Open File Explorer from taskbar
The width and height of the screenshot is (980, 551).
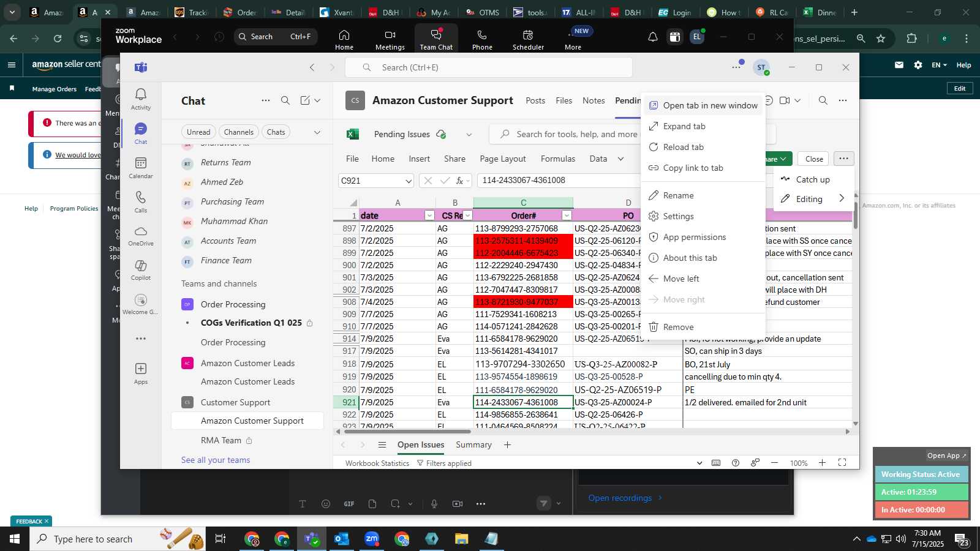[462, 539]
